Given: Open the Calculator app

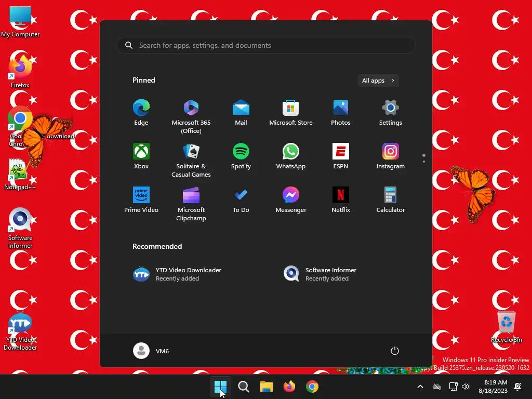Looking at the screenshot, I should [391, 200].
